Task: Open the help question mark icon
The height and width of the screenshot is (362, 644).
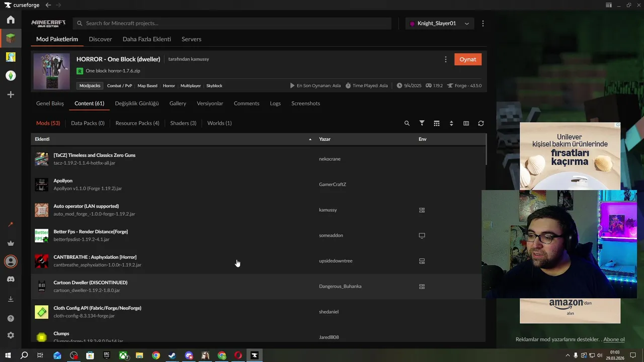Action: (x=11, y=318)
